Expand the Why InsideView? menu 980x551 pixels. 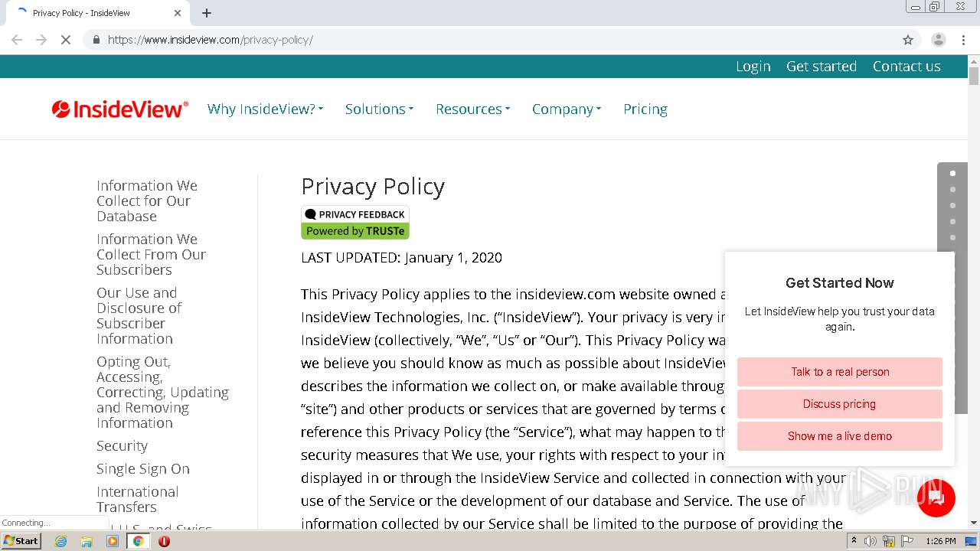pyautogui.click(x=265, y=109)
